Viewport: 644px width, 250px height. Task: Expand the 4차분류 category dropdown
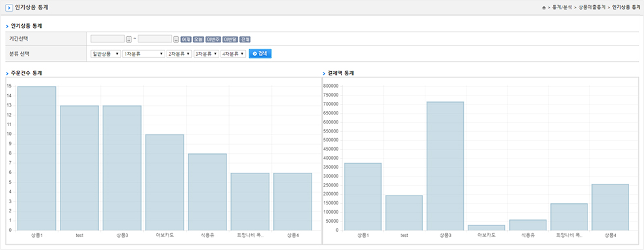coord(234,54)
